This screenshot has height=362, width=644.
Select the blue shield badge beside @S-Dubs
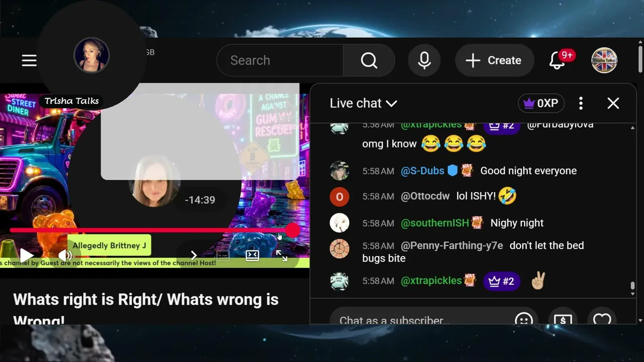tap(452, 171)
